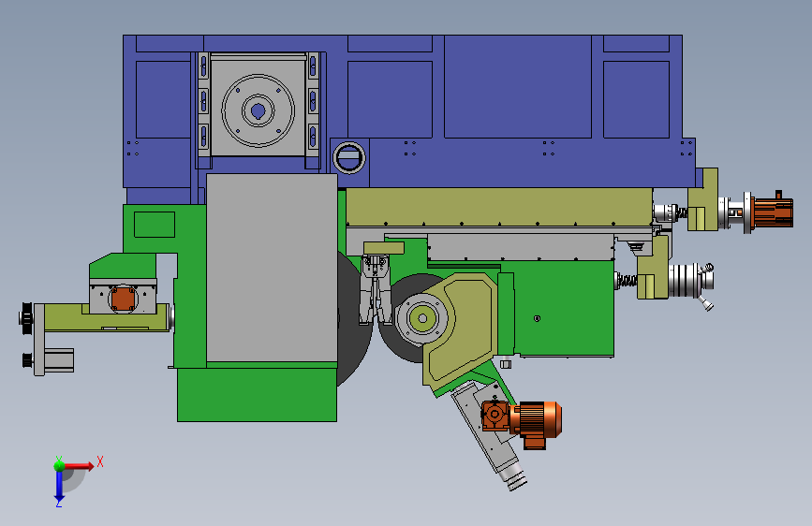The width and height of the screenshot is (812, 526).
Task: Select the dark grinding wheel behind gray cover
Action: pyautogui.click(x=354, y=319)
